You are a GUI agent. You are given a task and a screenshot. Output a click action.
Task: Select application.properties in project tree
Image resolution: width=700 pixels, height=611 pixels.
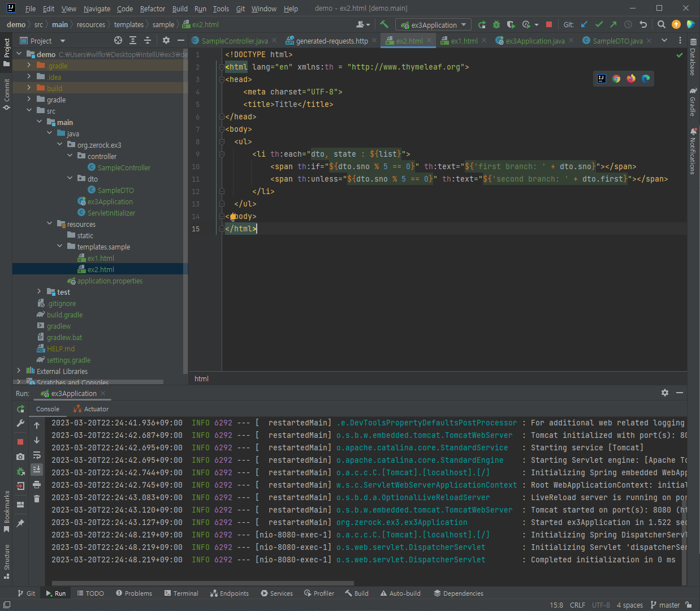[110, 281]
